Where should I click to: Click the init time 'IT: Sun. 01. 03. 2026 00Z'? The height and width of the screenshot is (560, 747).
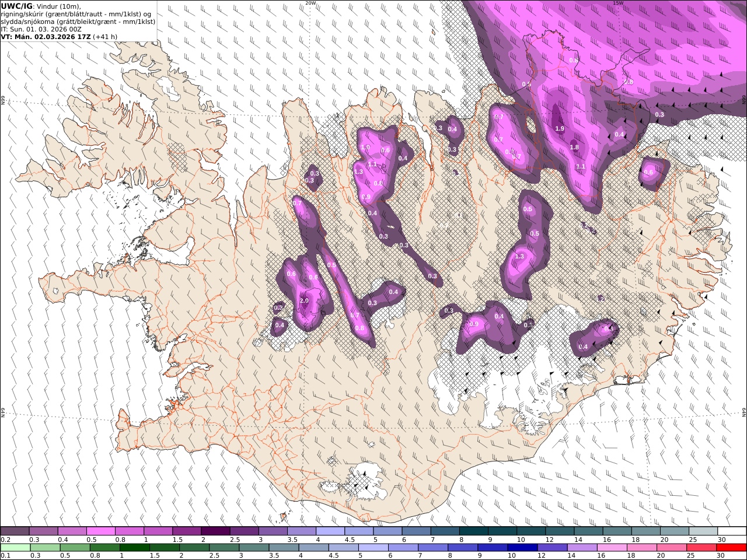[x=41, y=29]
